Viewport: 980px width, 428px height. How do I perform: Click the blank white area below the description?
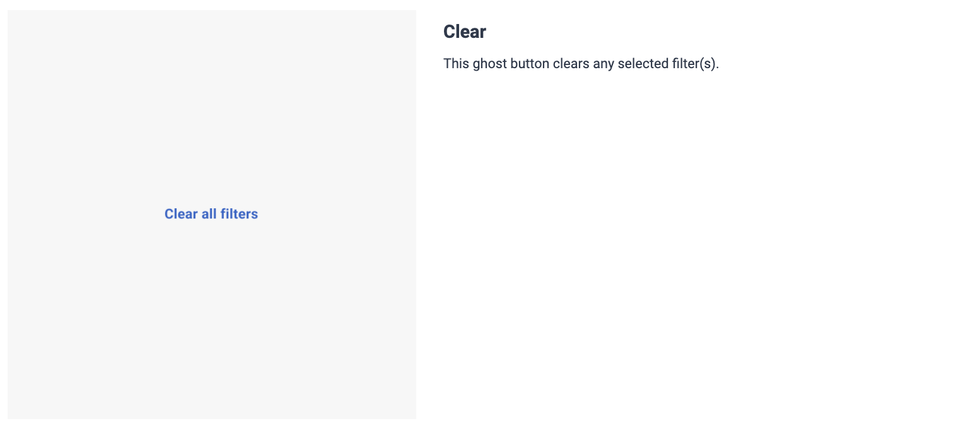(x=694, y=253)
